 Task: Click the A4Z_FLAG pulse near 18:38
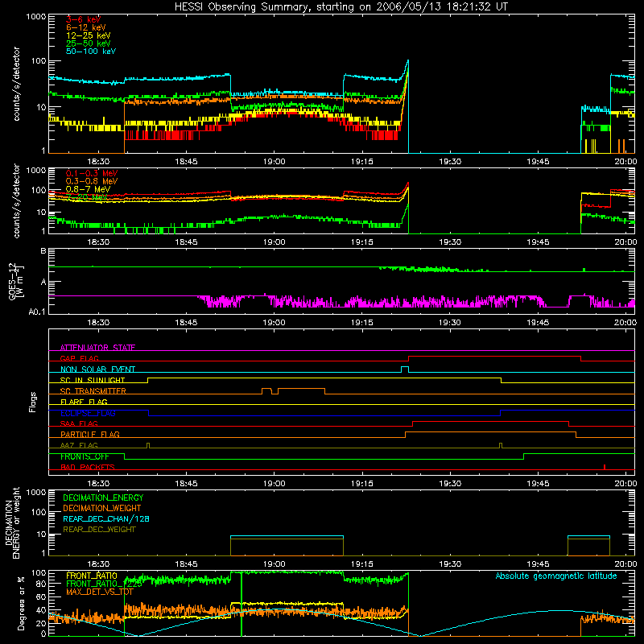tap(148, 446)
